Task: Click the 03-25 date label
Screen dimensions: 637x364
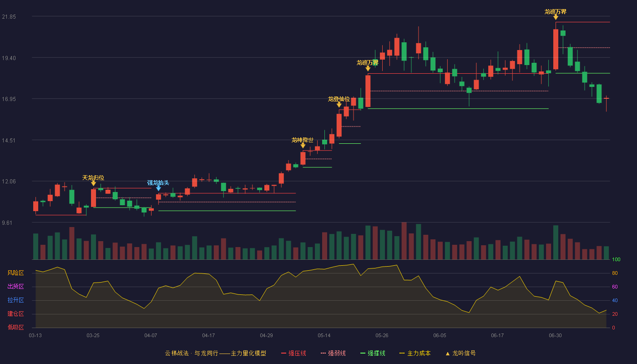Action: pyautogui.click(x=93, y=335)
